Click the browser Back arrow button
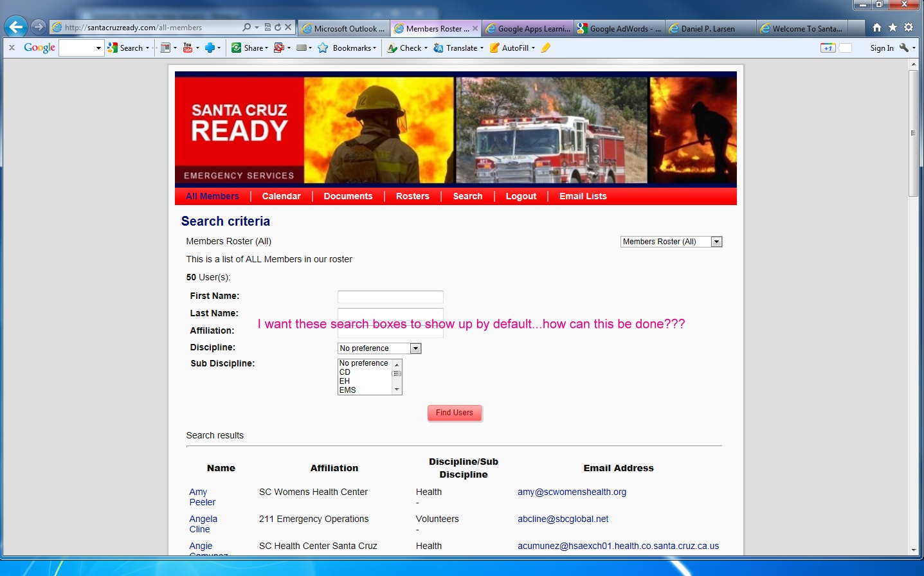The height and width of the screenshot is (576, 924). pyautogui.click(x=15, y=27)
